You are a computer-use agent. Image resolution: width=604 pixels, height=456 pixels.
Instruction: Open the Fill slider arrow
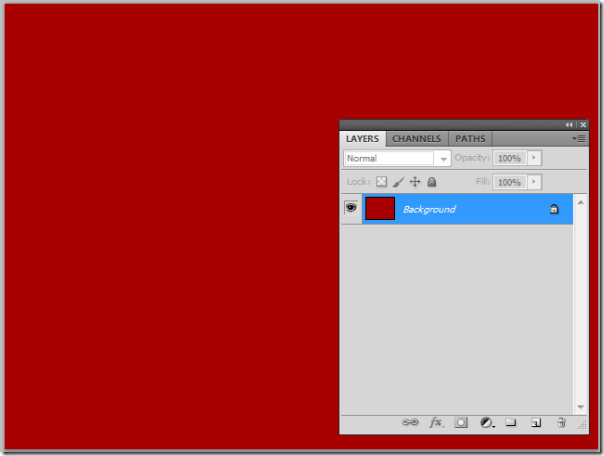coord(534,182)
